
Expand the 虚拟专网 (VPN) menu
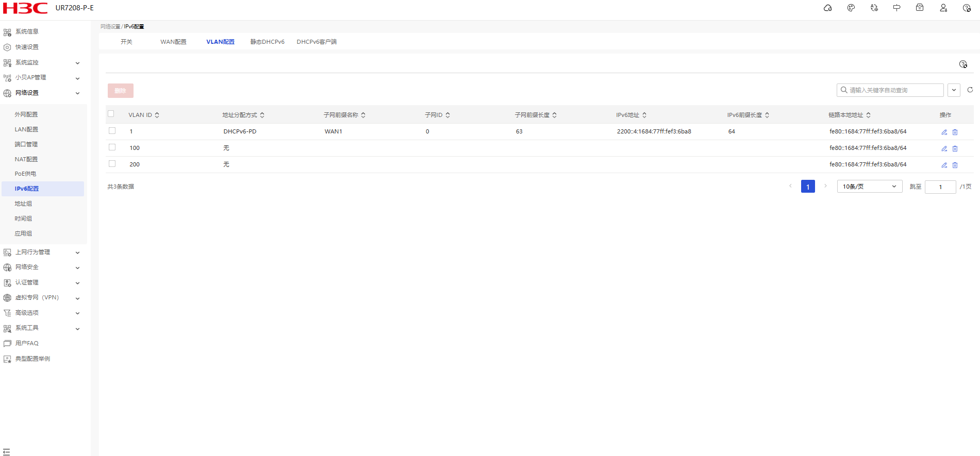click(41, 297)
